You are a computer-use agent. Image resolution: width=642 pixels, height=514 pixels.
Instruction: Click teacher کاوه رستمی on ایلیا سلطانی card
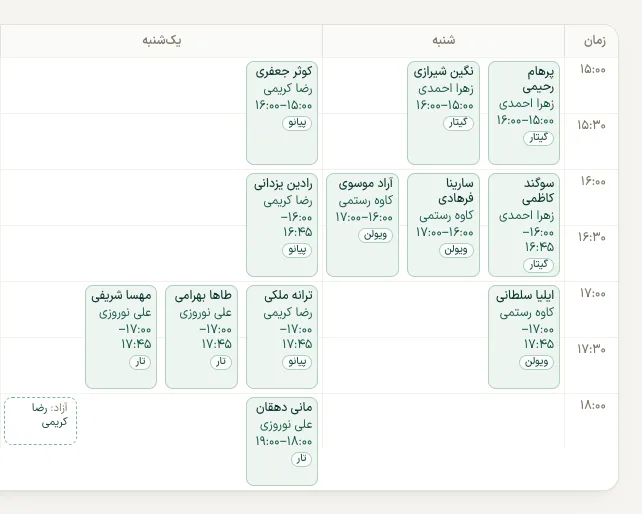click(x=527, y=312)
